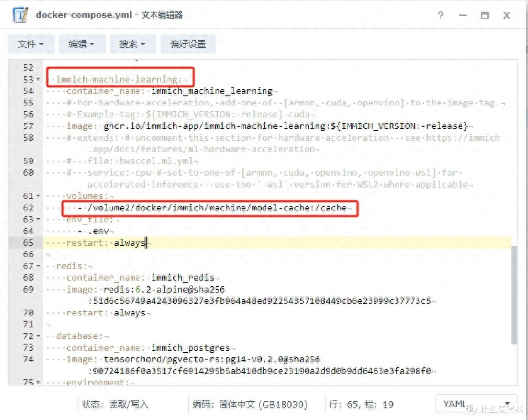Collapse the redis fold arrow at line 67

tap(38, 266)
